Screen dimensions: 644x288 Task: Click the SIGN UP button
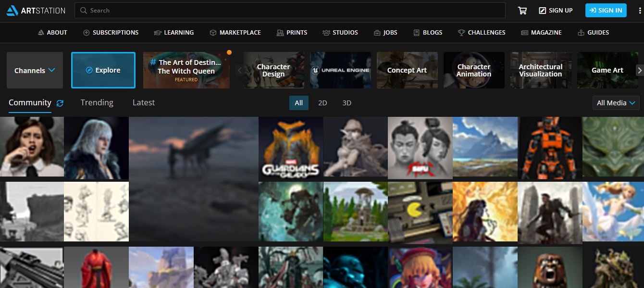point(556,10)
